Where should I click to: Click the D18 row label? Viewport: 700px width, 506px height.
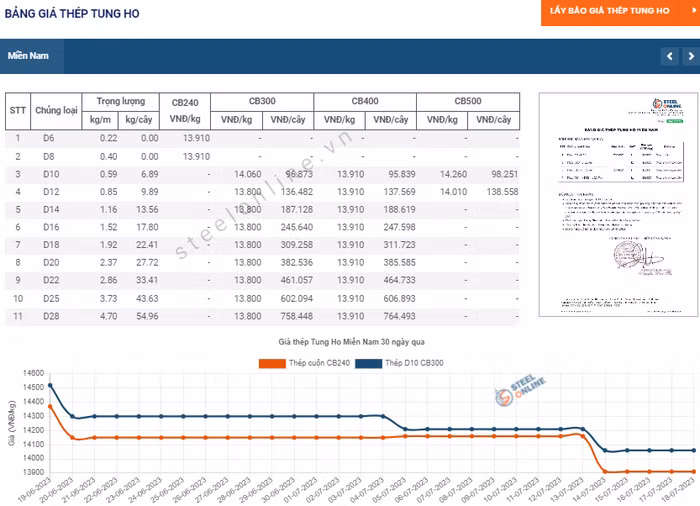pos(51,245)
